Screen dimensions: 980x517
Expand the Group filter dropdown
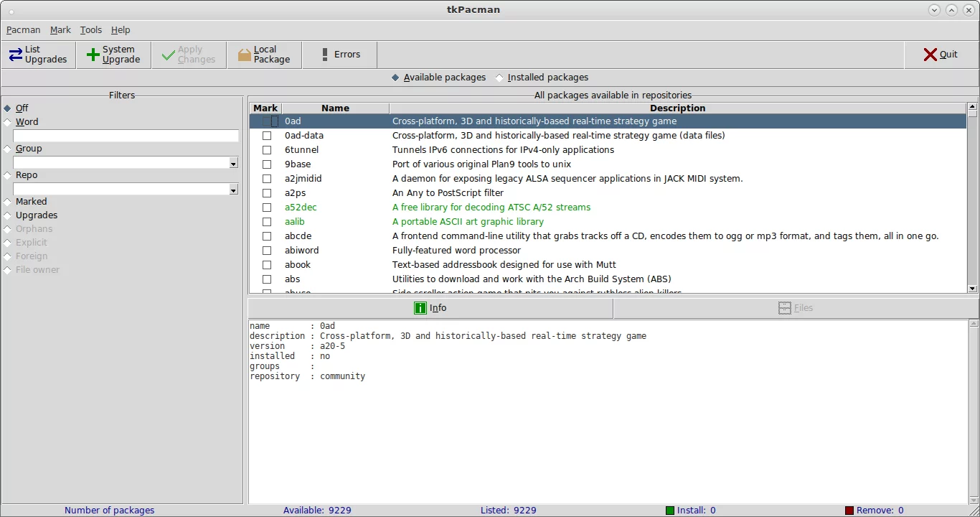233,164
